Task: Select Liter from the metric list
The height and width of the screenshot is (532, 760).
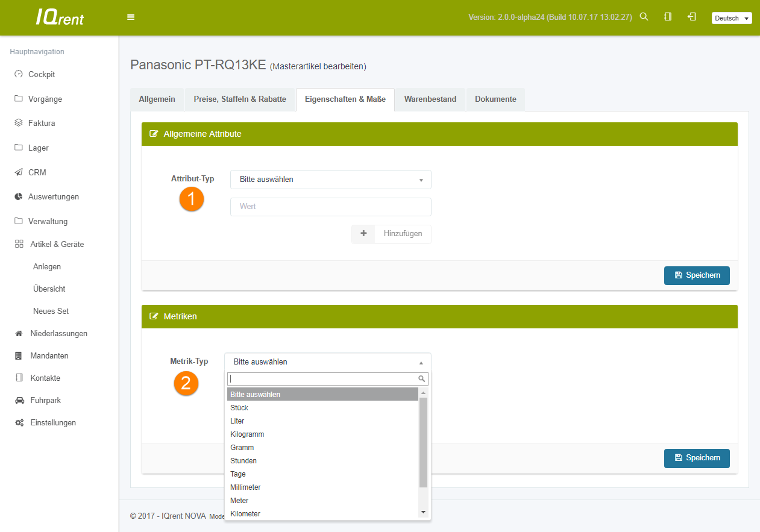Action: [x=322, y=421]
